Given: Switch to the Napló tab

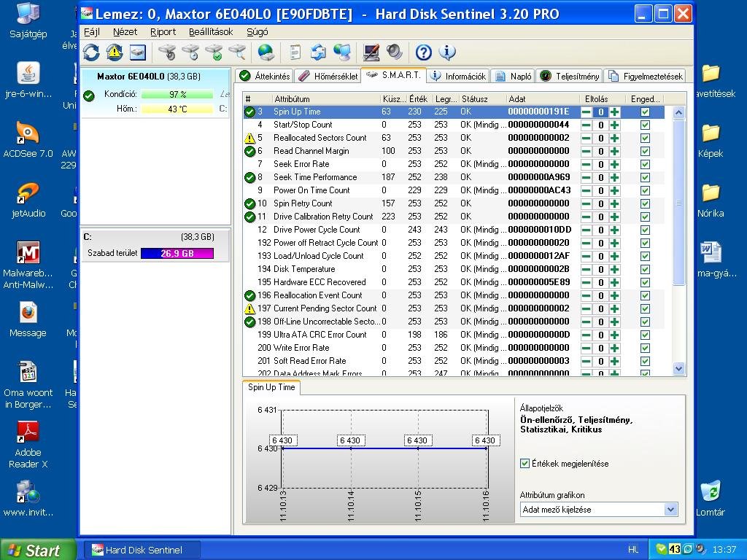Looking at the screenshot, I should 513,76.
